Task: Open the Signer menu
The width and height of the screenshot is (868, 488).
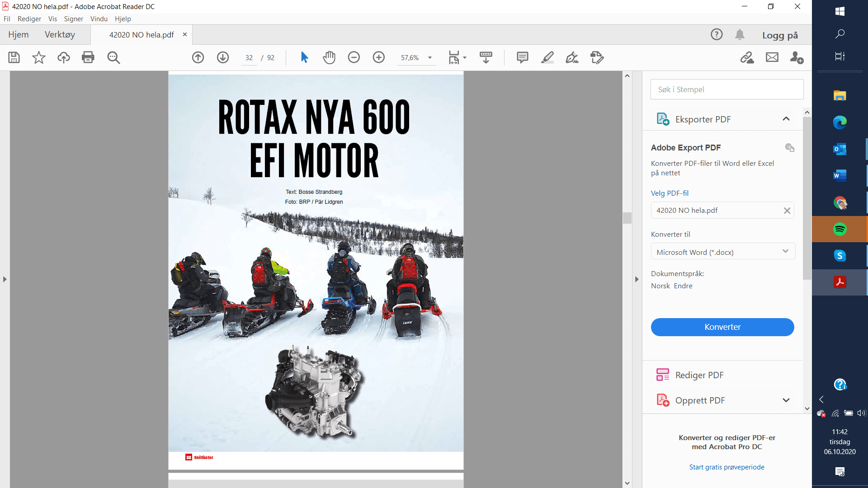Action: [74, 19]
